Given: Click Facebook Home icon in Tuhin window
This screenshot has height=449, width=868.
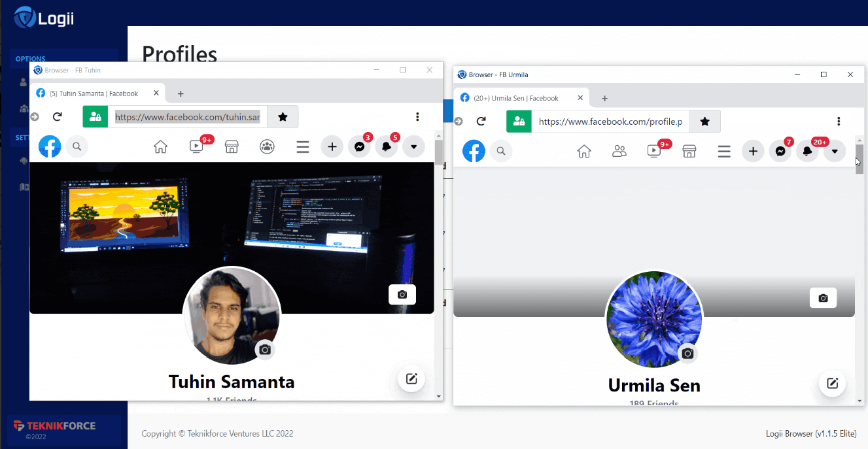Looking at the screenshot, I should pos(160,147).
